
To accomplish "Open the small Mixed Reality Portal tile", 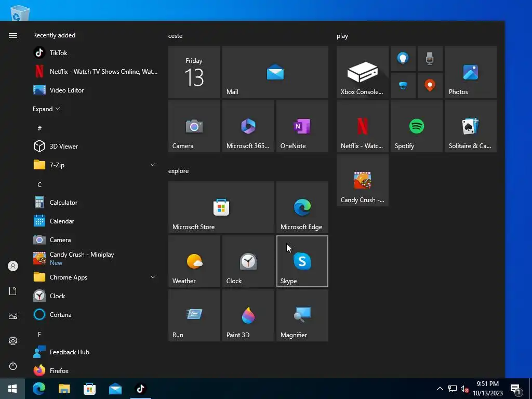I will pyautogui.click(x=403, y=86).
